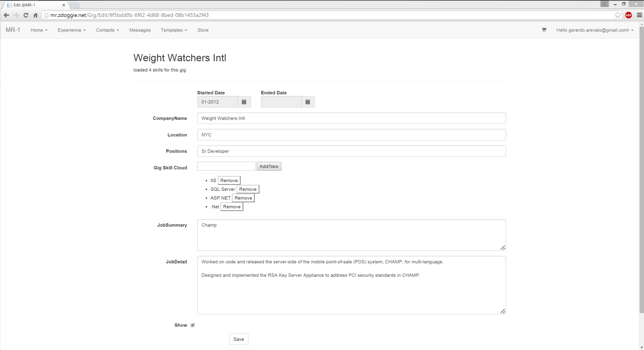Image resolution: width=644 pixels, height=350 pixels.
Task: Remove the SQL Server skill
Action: click(248, 189)
